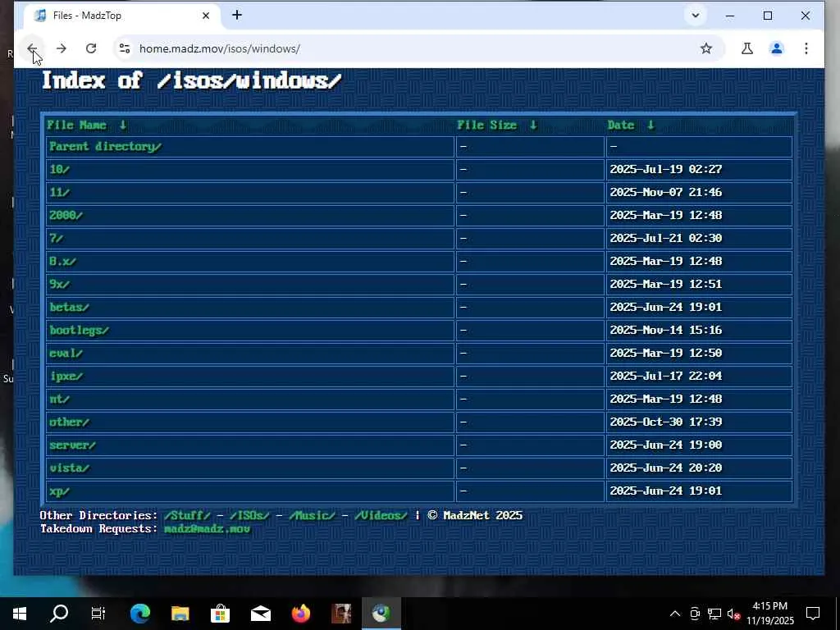
Task: Sort by File Name arrow
Action: coord(123,126)
